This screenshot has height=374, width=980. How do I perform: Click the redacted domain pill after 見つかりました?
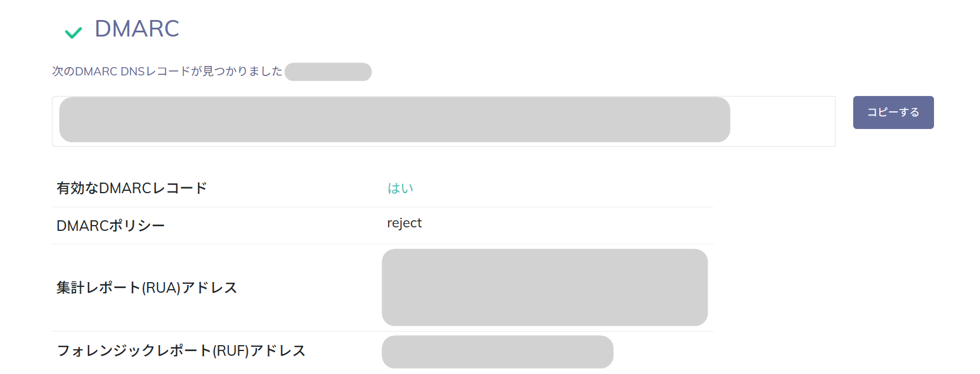(328, 72)
